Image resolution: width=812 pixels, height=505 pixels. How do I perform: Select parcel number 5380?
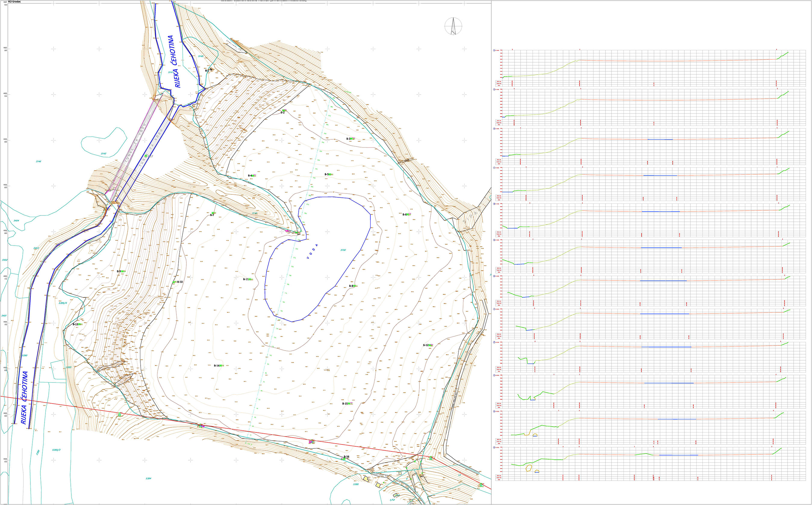[x=356, y=484]
